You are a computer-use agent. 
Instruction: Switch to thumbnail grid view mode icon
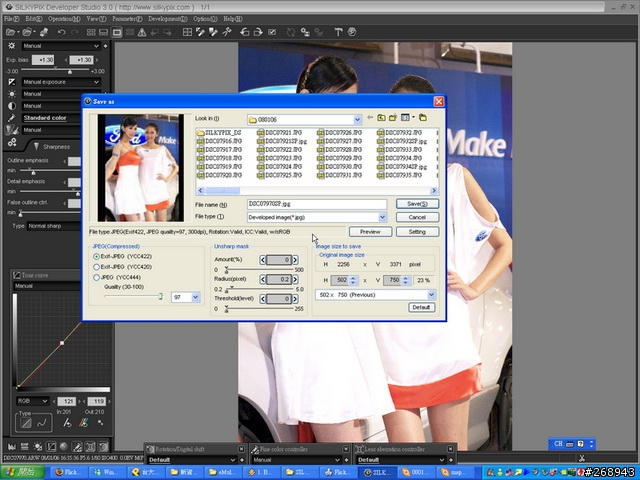click(91, 32)
